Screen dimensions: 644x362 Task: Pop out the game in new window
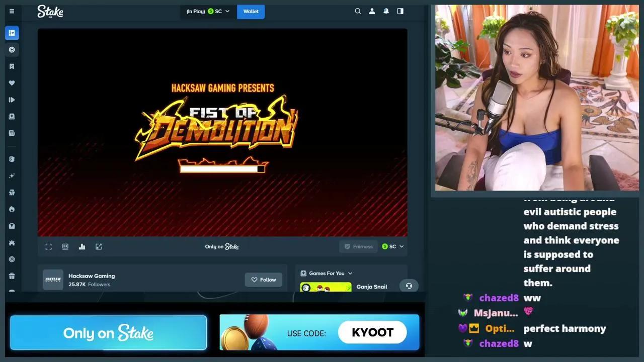point(99,246)
